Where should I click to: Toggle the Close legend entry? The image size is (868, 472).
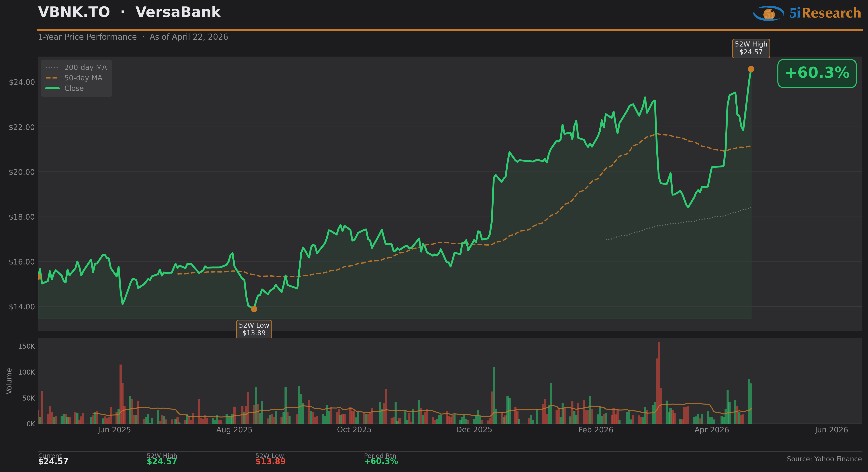pos(74,88)
